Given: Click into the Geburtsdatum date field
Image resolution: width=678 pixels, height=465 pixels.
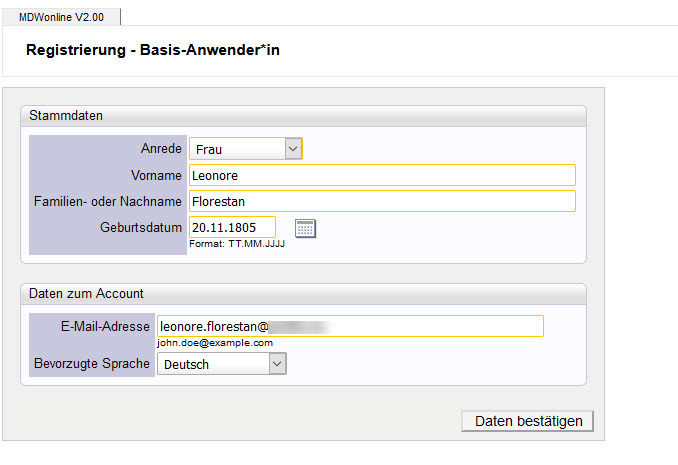Looking at the screenshot, I should pyautogui.click(x=232, y=227).
